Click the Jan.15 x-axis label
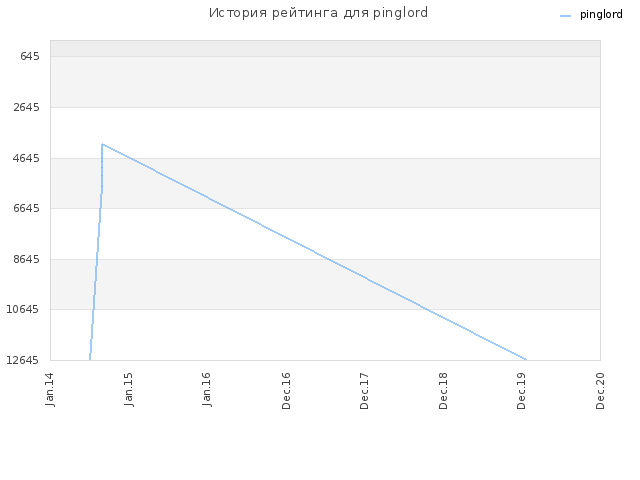Viewport: 640px width, 480px height. click(128, 390)
